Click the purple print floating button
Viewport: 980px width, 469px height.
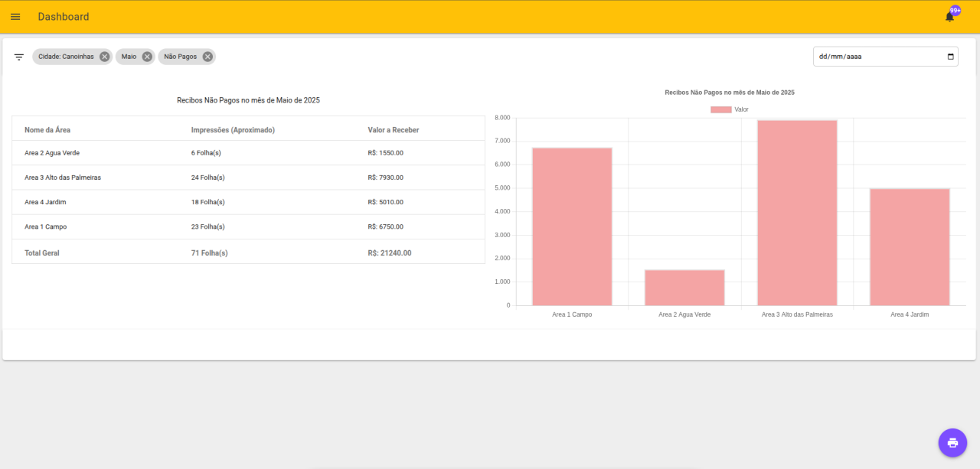tap(952, 442)
